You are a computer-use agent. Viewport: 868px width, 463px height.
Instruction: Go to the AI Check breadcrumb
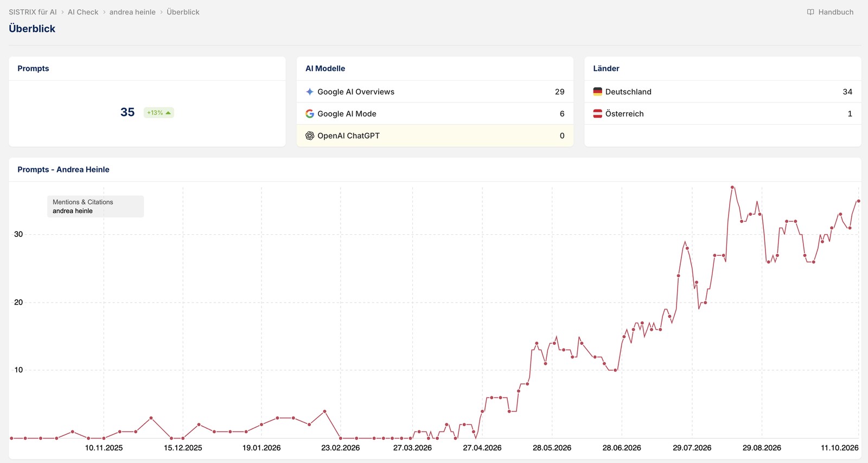click(83, 12)
